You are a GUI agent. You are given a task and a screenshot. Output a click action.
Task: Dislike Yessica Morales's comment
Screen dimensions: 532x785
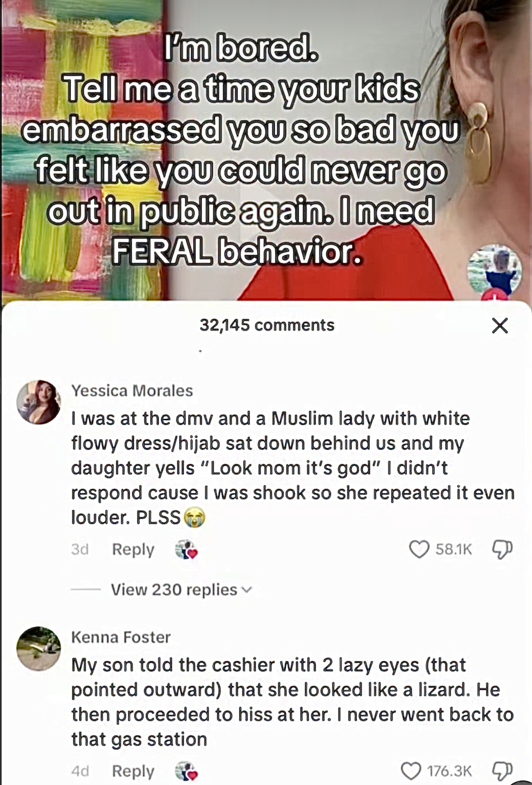click(x=502, y=549)
